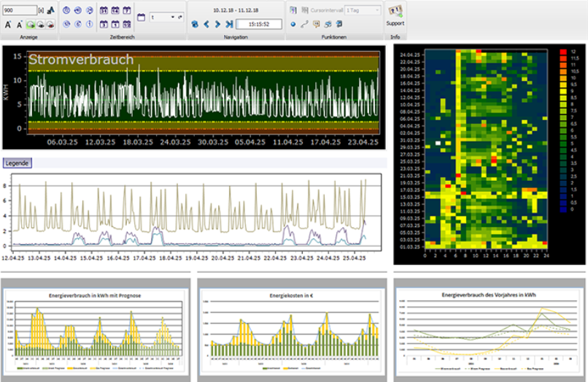Toggle the first green eye display mode

30,24
